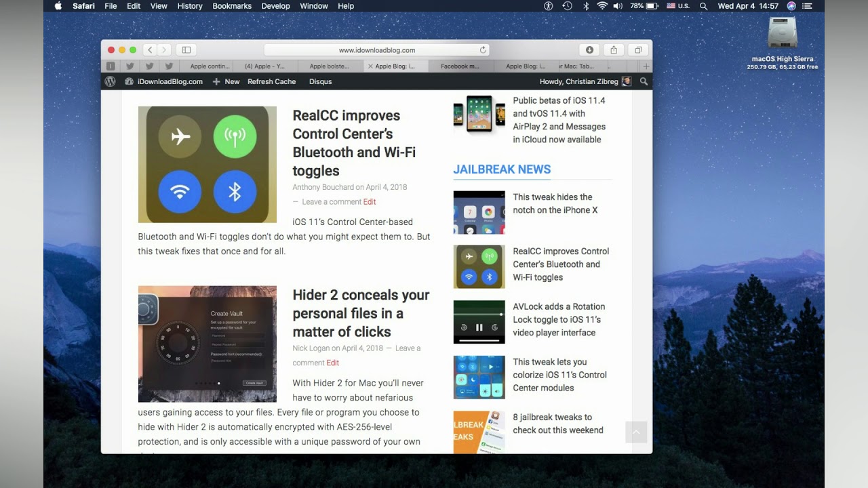The image size is (868, 488).
Task: Reload the page with the address bar reload icon
Action: point(483,49)
